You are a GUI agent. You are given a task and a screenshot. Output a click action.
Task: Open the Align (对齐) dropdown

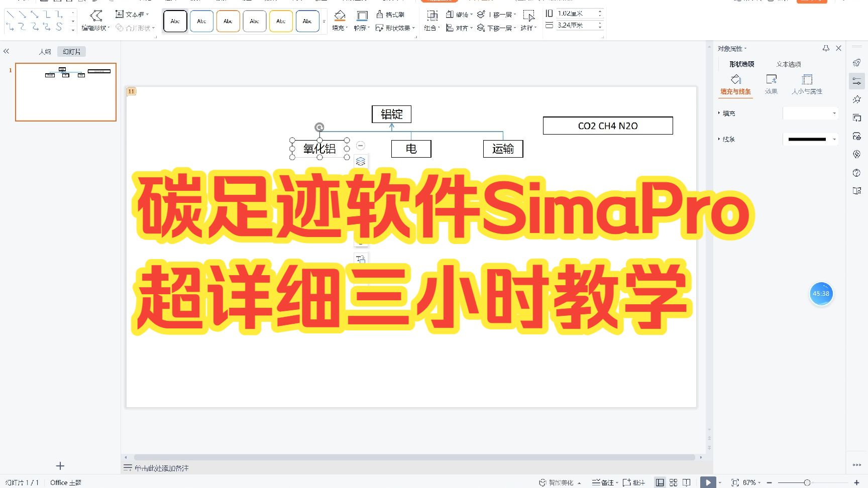[x=459, y=28]
